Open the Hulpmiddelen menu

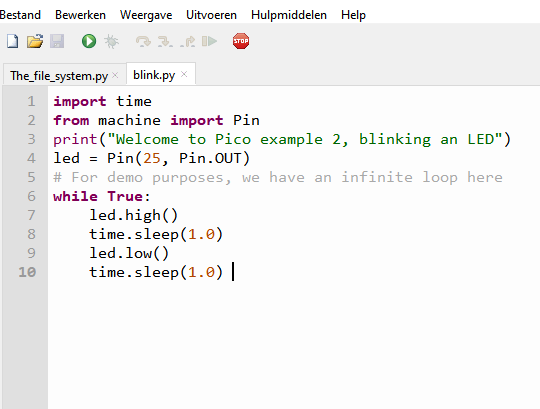click(289, 15)
